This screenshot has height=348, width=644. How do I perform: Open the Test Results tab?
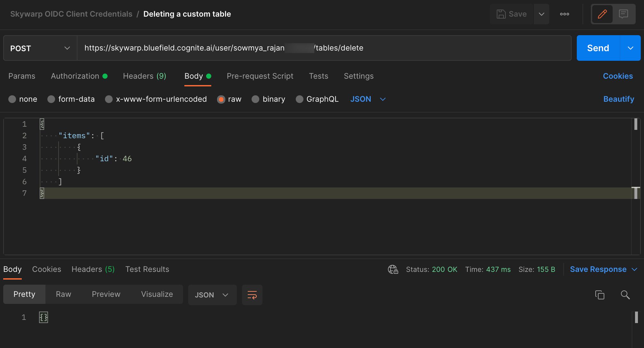tap(147, 269)
